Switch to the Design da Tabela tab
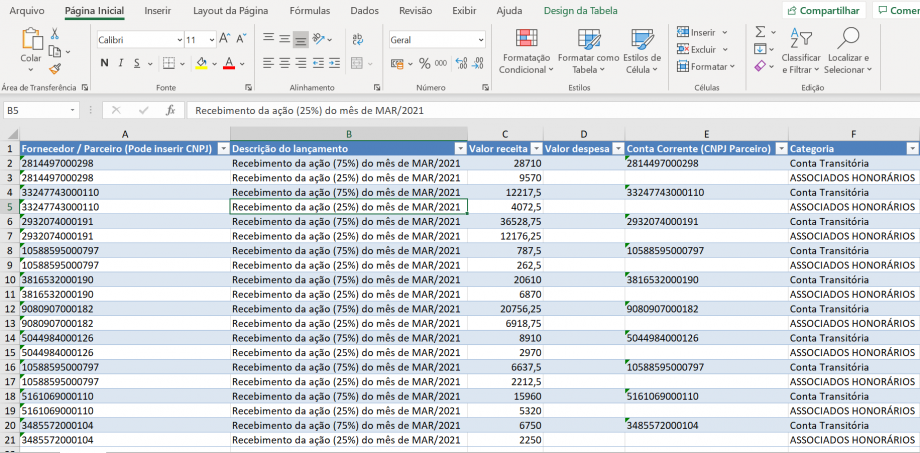Viewport: 920px width, 453px height. [x=580, y=10]
